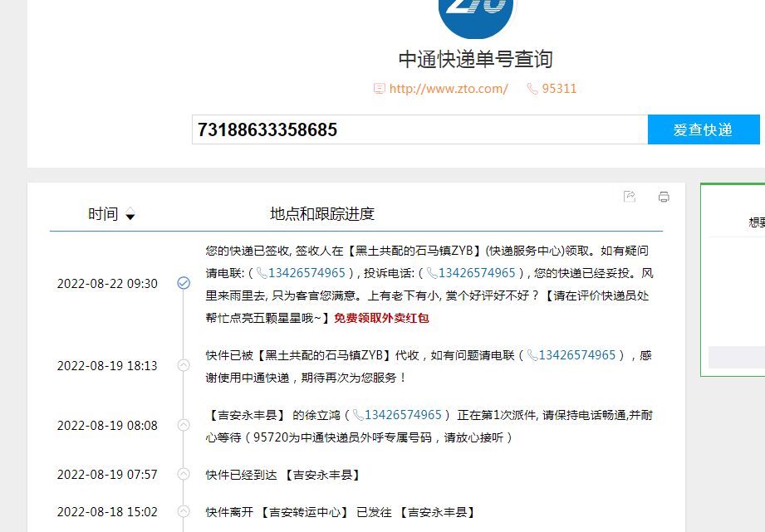Click the phone icon beside 95311
Image resolution: width=765 pixels, height=532 pixels.
pos(532,89)
